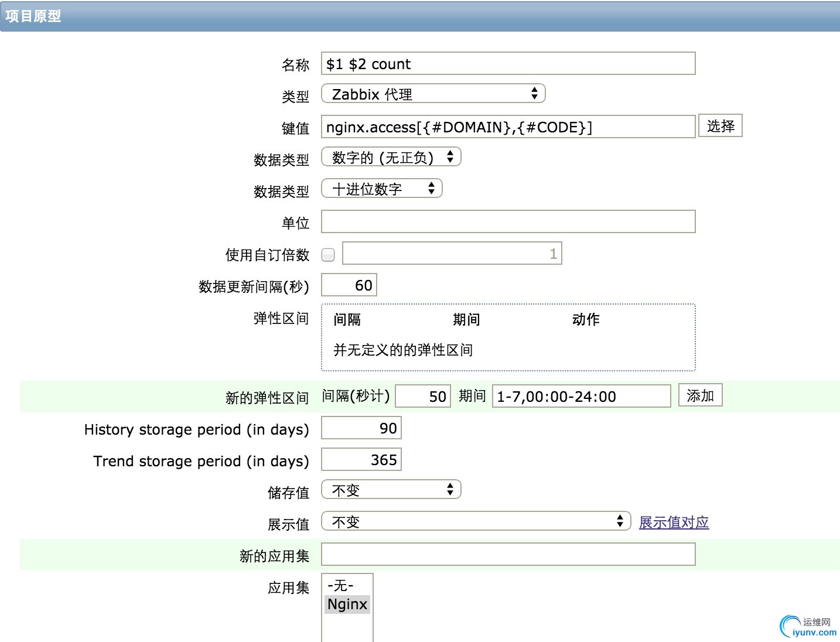Open the 展示值 dropdown showing 不变
This screenshot has height=642, width=840.
(476, 521)
